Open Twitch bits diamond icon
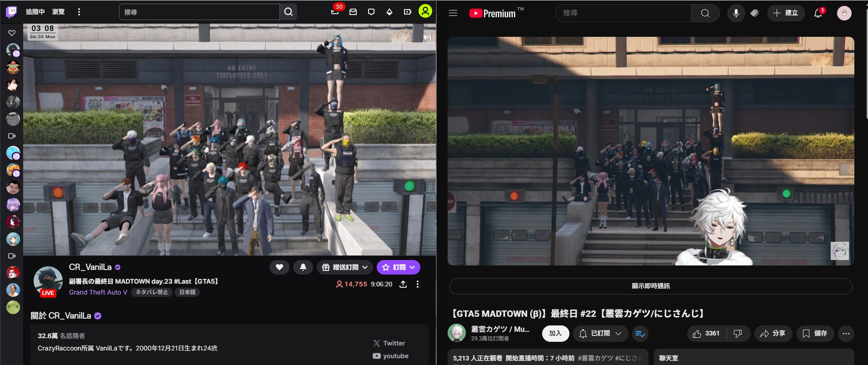 click(x=389, y=12)
